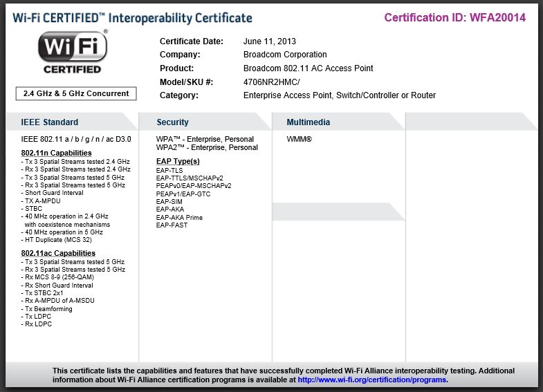The height and width of the screenshot is (392, 543).
Task: Click the EAP Type(s) heading
Action: tap(178, 161)
